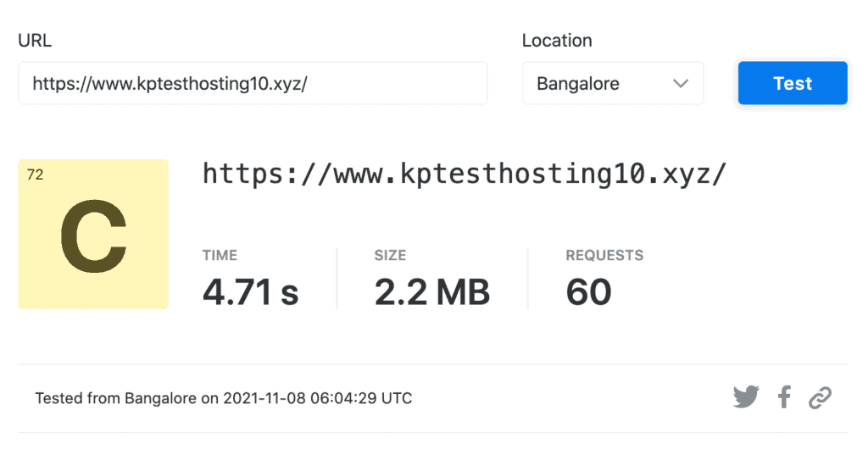The width and height of the screenshot is (868, 449).
Task: Click the TIME metric label
Action: click(220, 255)
